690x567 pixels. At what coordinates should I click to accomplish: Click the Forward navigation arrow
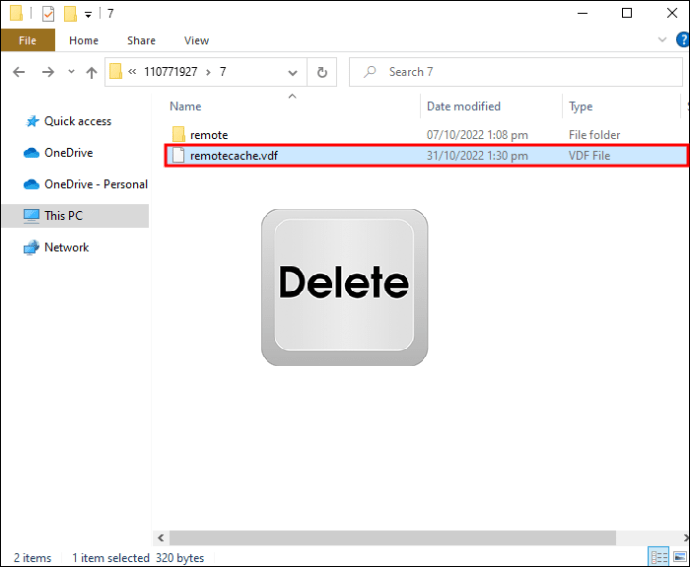(x=48, y=72)
